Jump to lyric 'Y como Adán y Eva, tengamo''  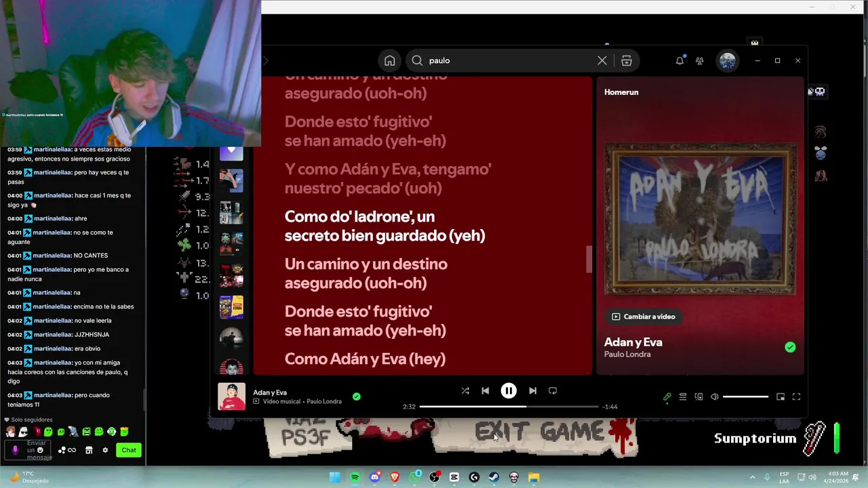point(388,178)
